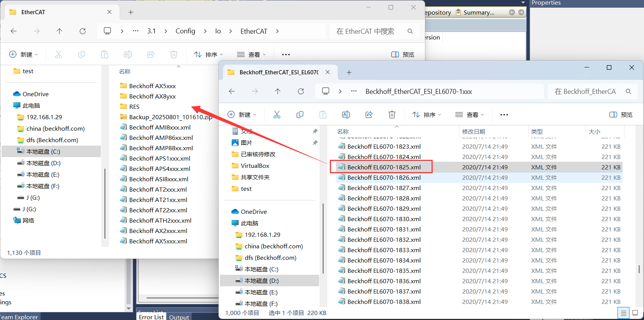Viewport: 644px width, 320px height.
Task: Navigate back in the EtherCAT window
Action: (x=14, y=31)
